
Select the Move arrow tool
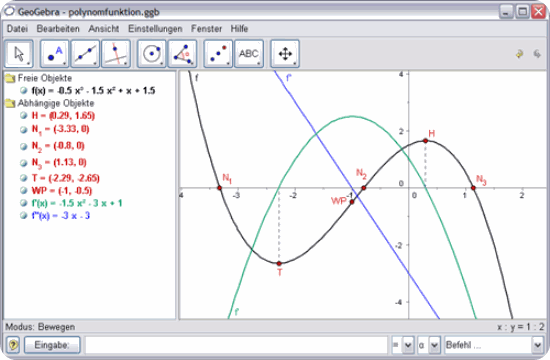(19, 54)
